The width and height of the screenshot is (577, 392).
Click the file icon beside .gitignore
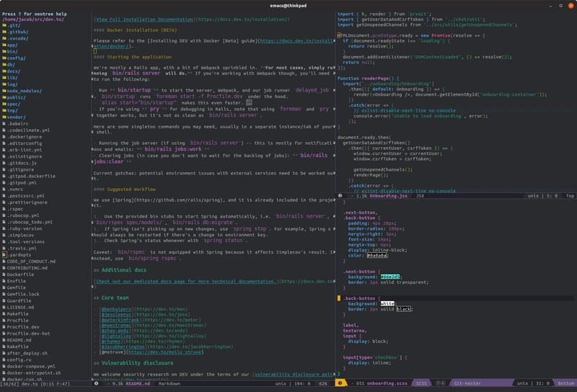(x=4, y=169)
